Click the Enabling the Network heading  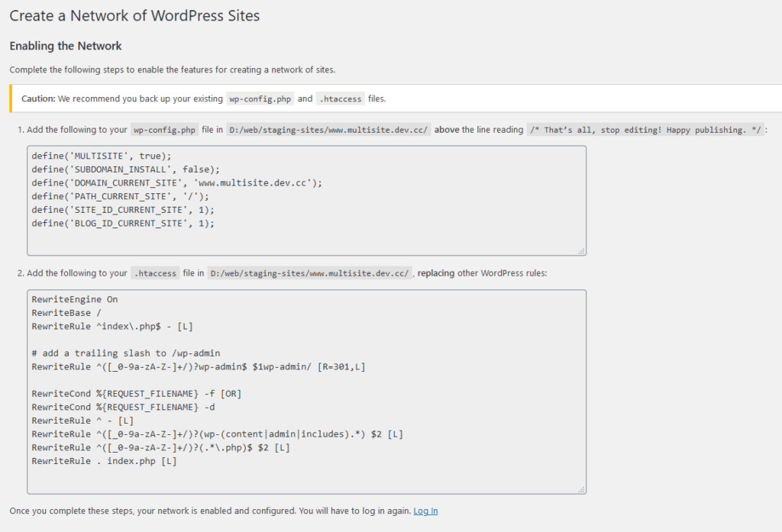65,46
